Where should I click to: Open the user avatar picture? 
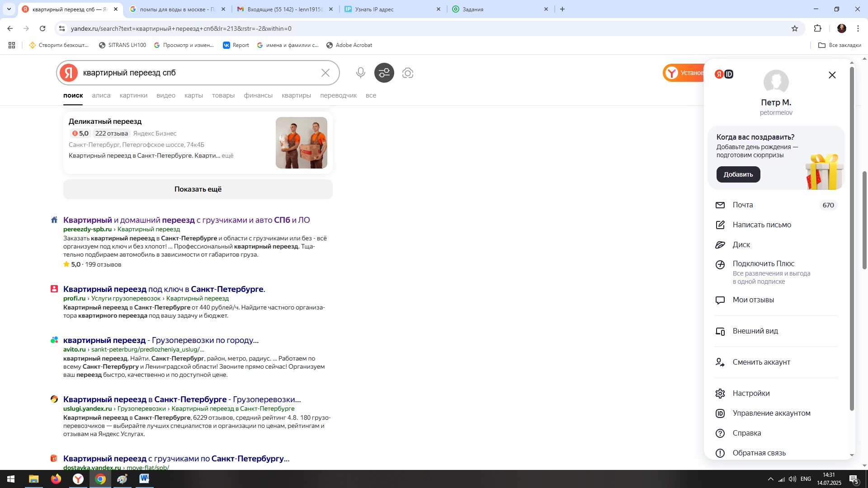click(x=776, y=82)
